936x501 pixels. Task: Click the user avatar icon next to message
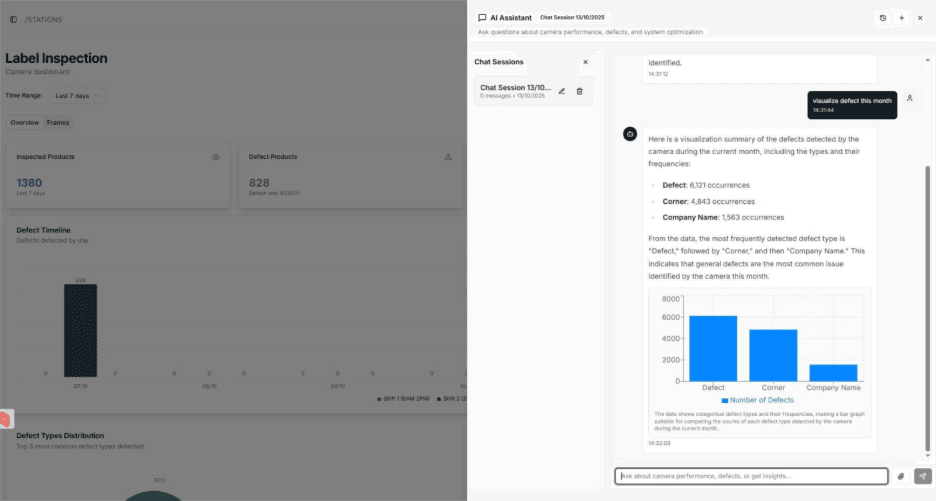pyautogui.click(x=909, y=98)
